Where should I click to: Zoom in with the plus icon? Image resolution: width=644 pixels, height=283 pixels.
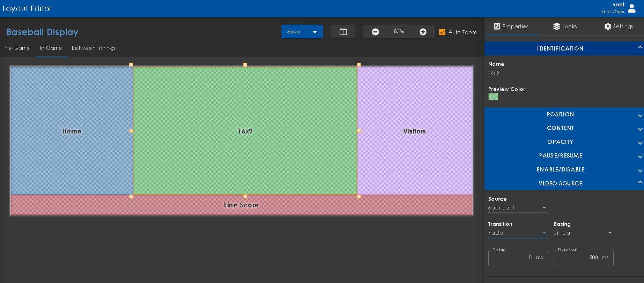[423, 32]
